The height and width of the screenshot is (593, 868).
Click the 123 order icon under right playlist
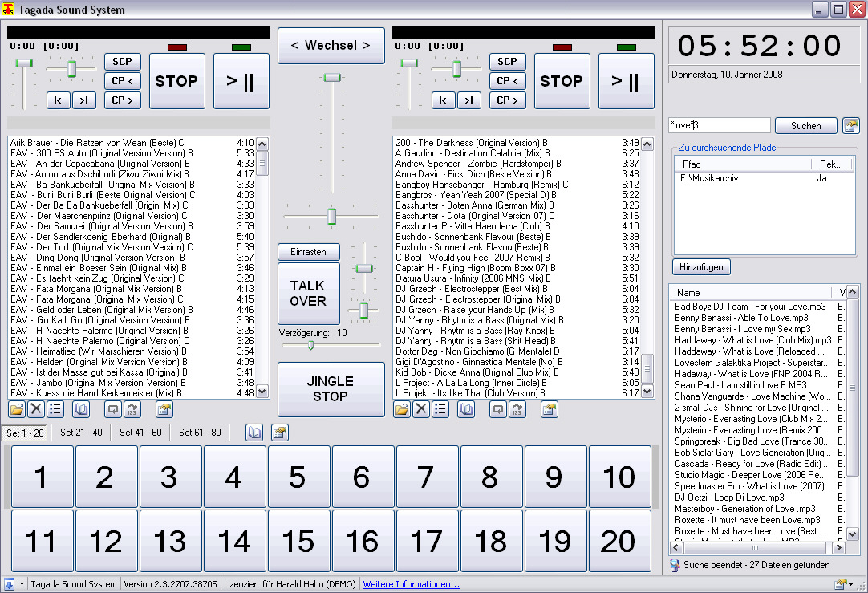tap(517, 410)
